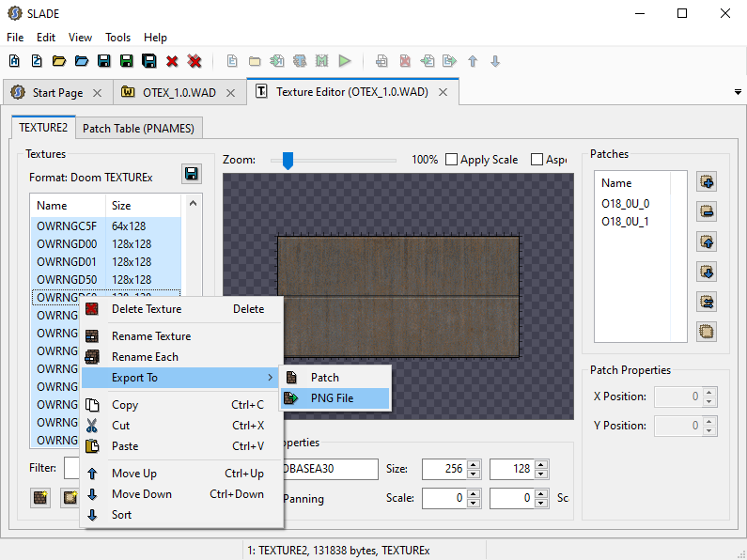Open the OTEX_1.0.WAD archive tab

click(177, 93)
